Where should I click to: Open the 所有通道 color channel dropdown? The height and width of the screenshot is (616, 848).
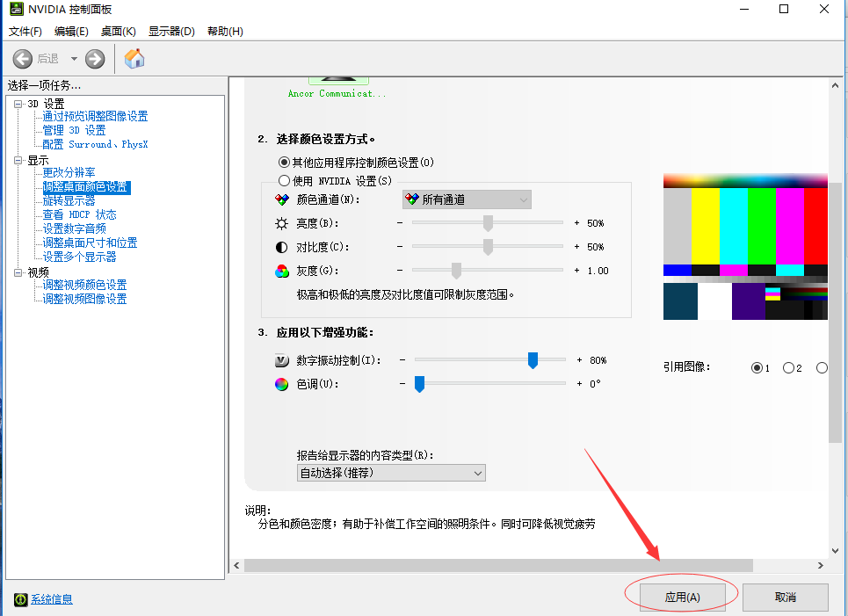[467, 199]
